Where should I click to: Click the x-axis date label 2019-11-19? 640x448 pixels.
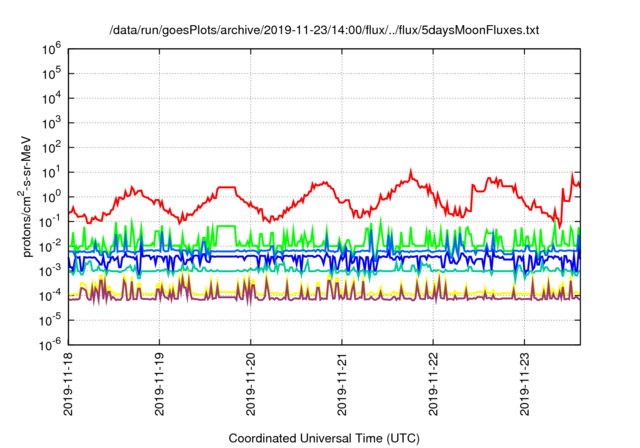(x=160, y=384)
